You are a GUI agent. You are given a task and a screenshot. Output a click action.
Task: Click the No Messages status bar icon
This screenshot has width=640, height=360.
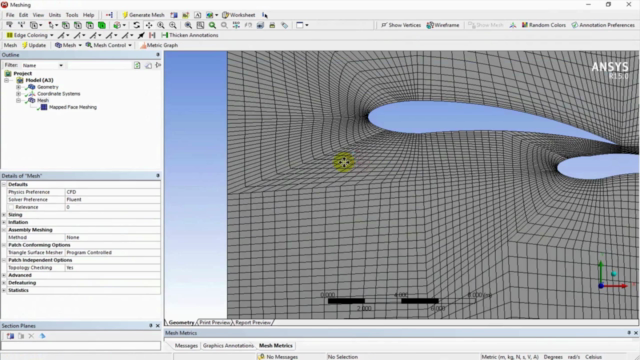pos(261,357)
